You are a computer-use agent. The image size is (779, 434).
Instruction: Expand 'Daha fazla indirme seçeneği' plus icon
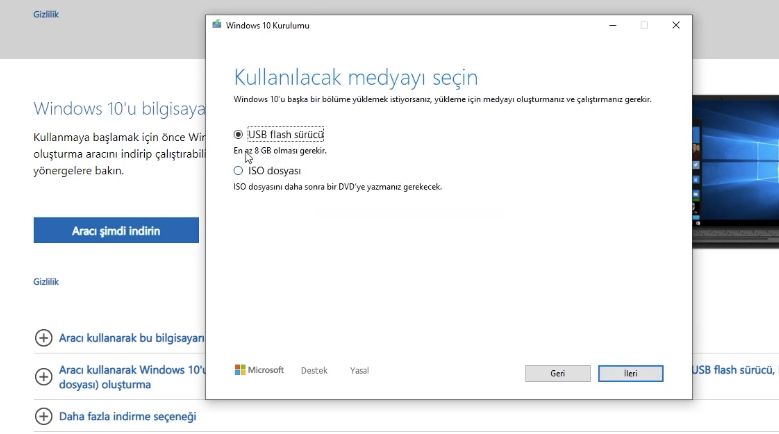44,416
